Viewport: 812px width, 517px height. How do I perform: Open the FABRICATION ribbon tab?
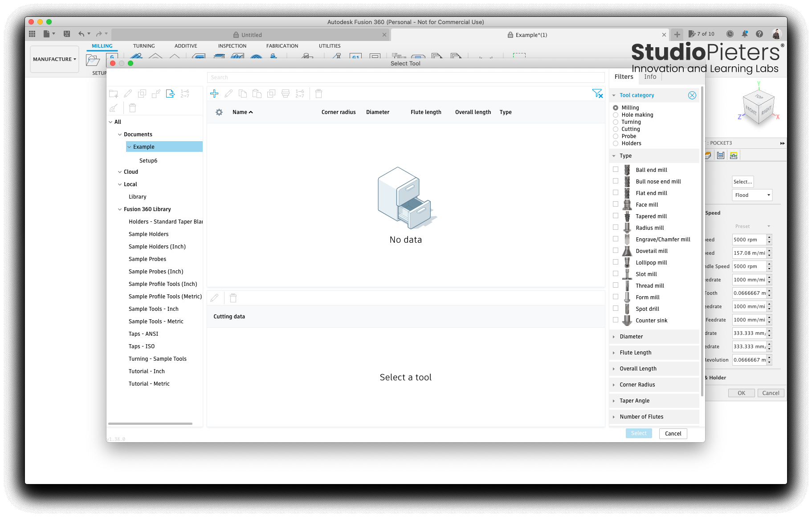click(282, 46)
